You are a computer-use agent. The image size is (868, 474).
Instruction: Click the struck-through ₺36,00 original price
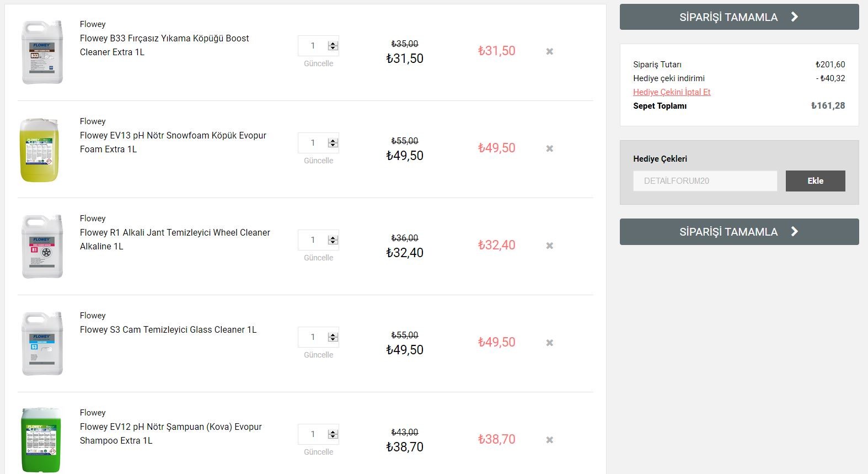click(405, 238)
